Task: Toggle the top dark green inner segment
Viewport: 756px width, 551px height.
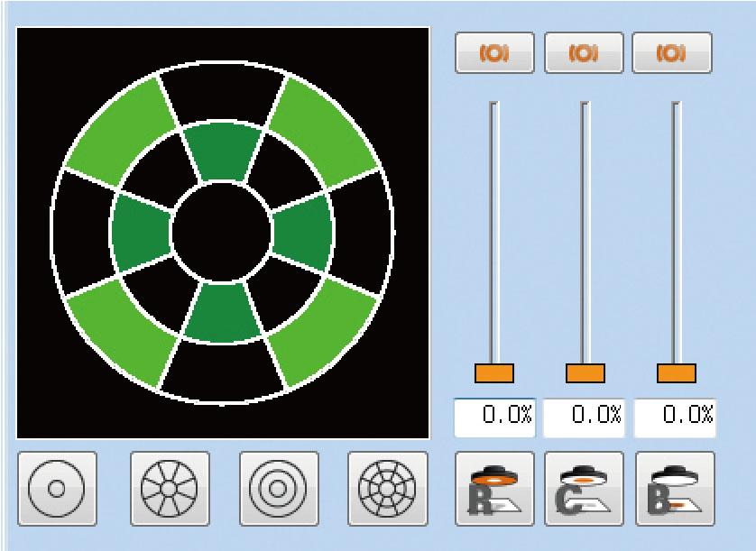Action: pyautogui.click(x=222, y=151)
